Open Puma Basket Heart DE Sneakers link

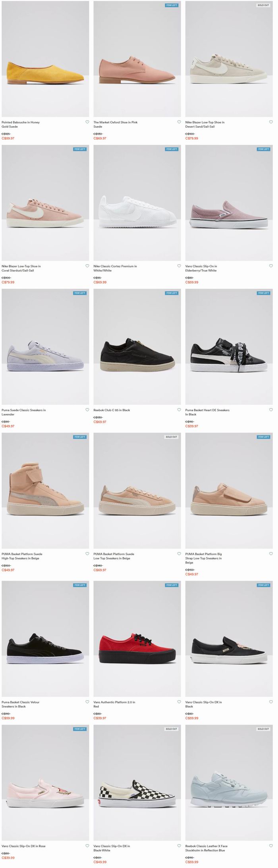(x=207, y=412)
